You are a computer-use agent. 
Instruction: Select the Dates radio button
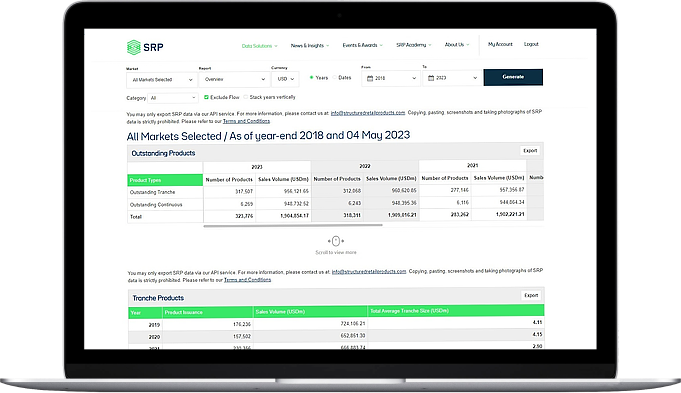(x=334, y=78)
